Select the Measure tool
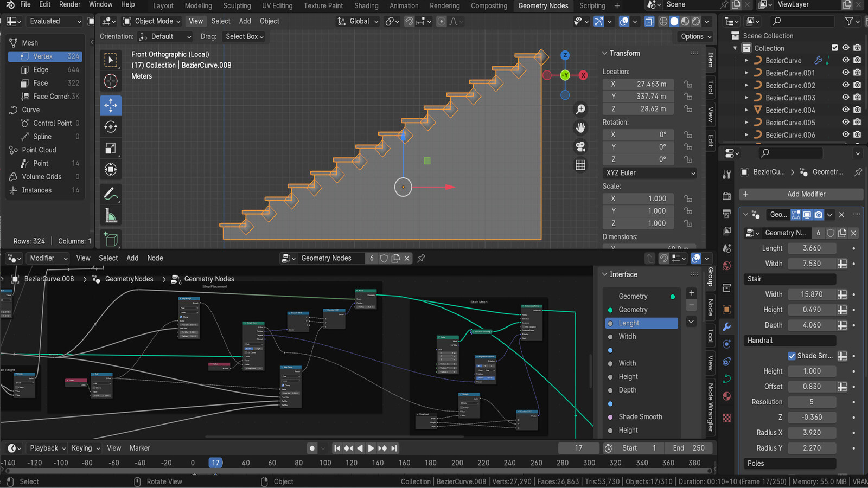868x488 pixels. tap(111, 214)
